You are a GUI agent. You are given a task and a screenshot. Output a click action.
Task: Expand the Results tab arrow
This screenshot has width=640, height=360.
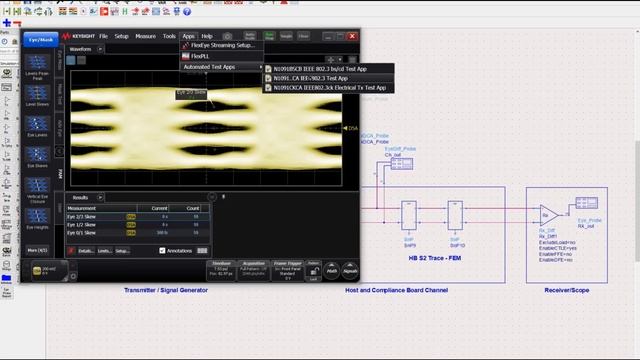[x=100, y=198]
